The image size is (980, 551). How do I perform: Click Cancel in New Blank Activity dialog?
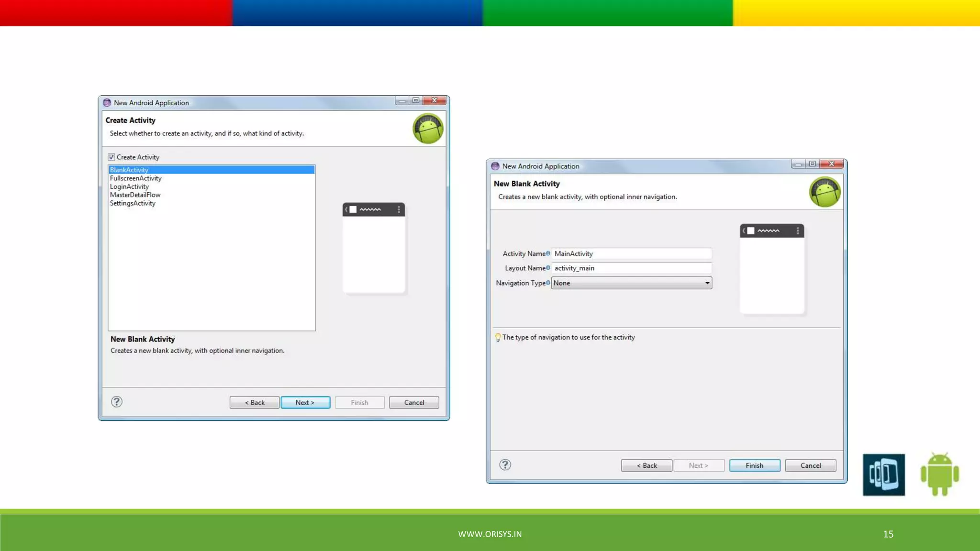pyautogui.click(x=810, y=465)
